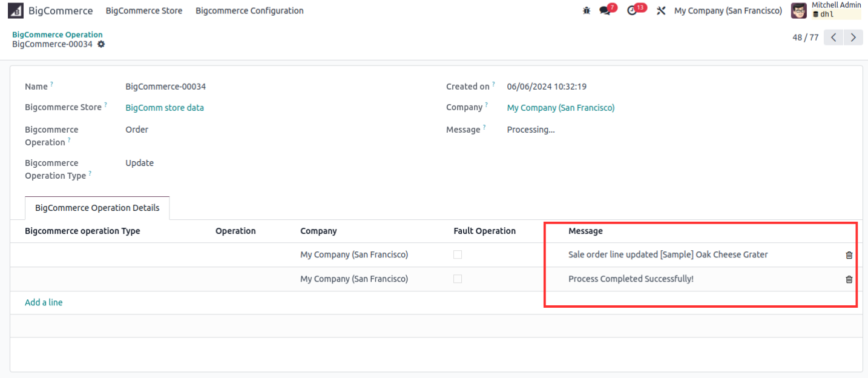
Task: Select the Process Completed Successfully! message cell
Action: [631, 279]
